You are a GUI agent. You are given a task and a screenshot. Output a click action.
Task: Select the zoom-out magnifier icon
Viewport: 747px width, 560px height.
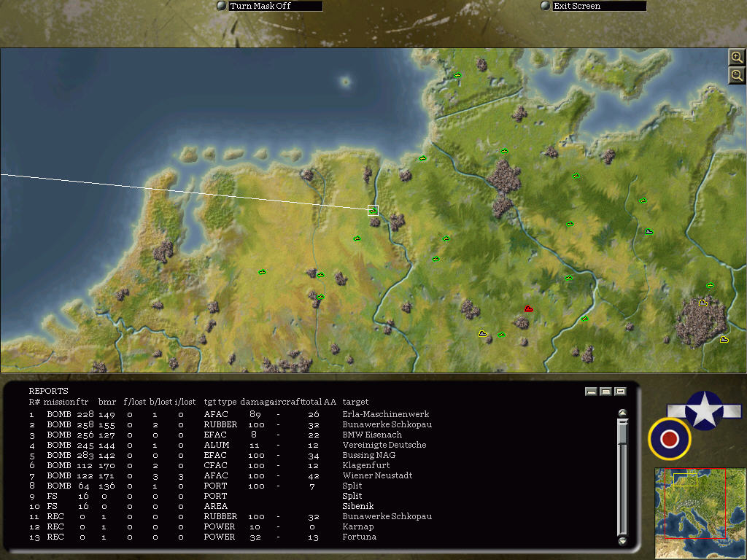737,74
